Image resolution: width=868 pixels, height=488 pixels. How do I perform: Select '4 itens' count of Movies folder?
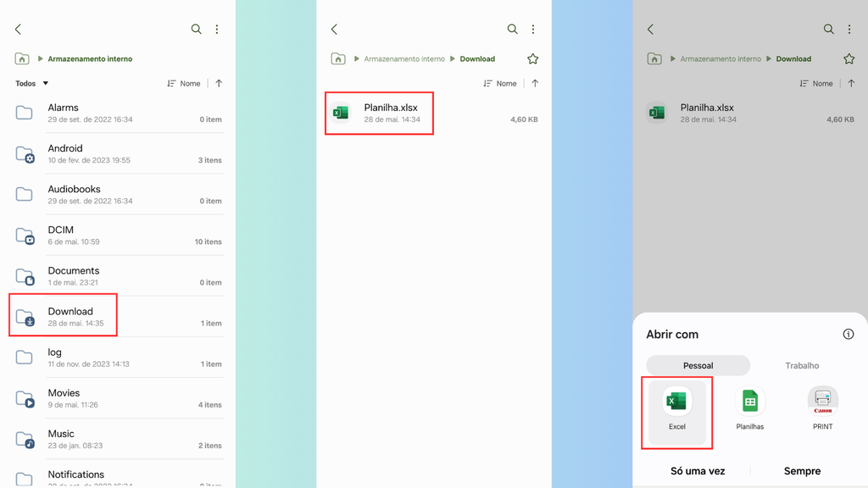coord(210,405)
